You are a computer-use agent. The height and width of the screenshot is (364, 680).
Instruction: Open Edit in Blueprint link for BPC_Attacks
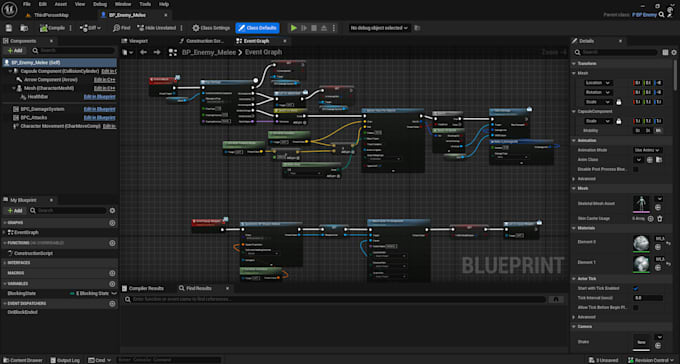tap(99, 118)
